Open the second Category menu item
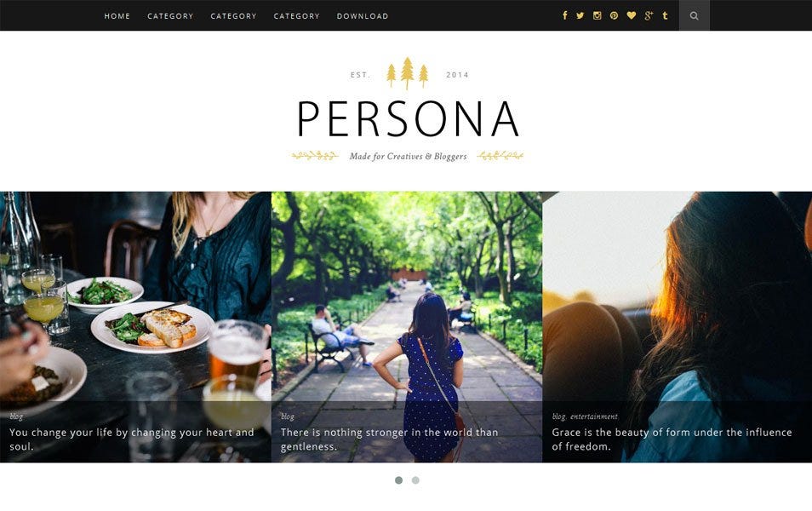812x511 pixels. coord(233,16)
